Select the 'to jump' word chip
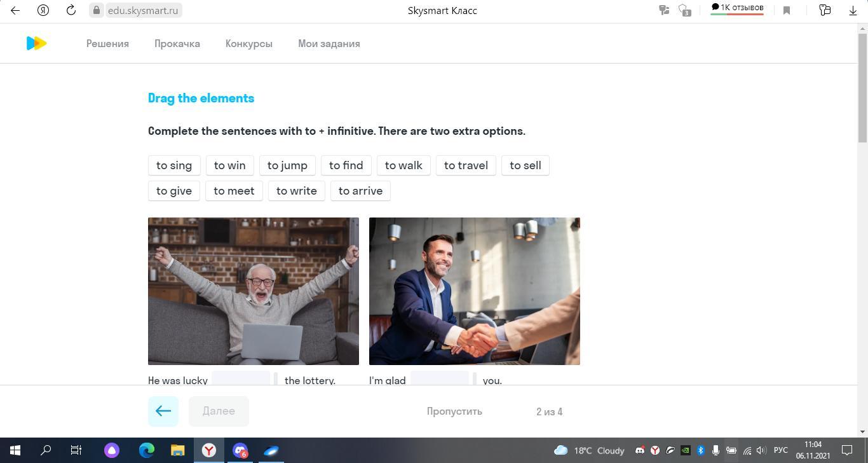868x463 pixels. [287, 165]
